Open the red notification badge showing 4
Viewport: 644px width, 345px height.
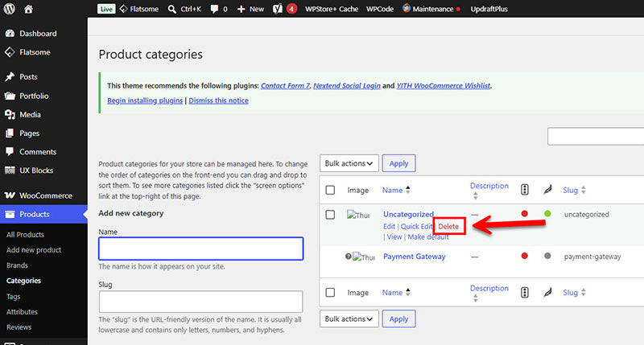[291, 9]
